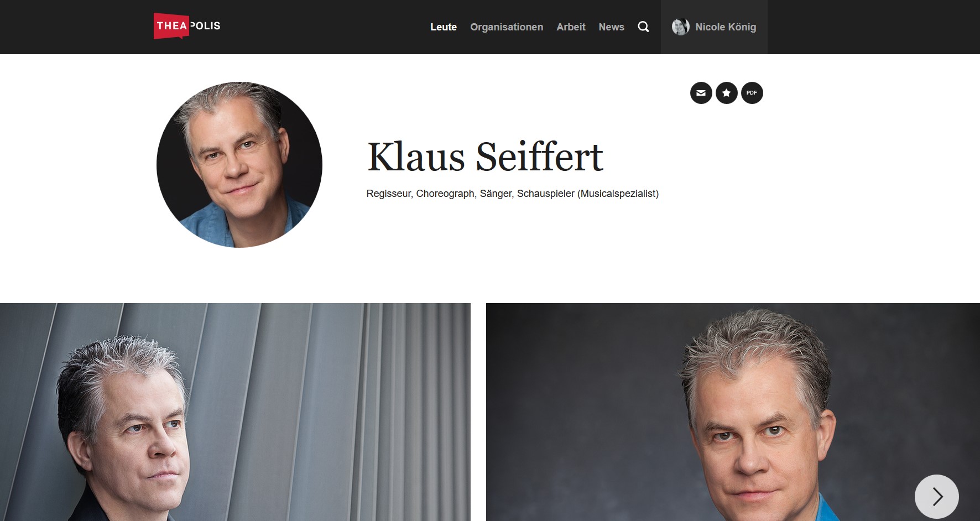This screenshot has width=980, height=521.
Task: Advance gallery with the next arrow
Action: 936,496
